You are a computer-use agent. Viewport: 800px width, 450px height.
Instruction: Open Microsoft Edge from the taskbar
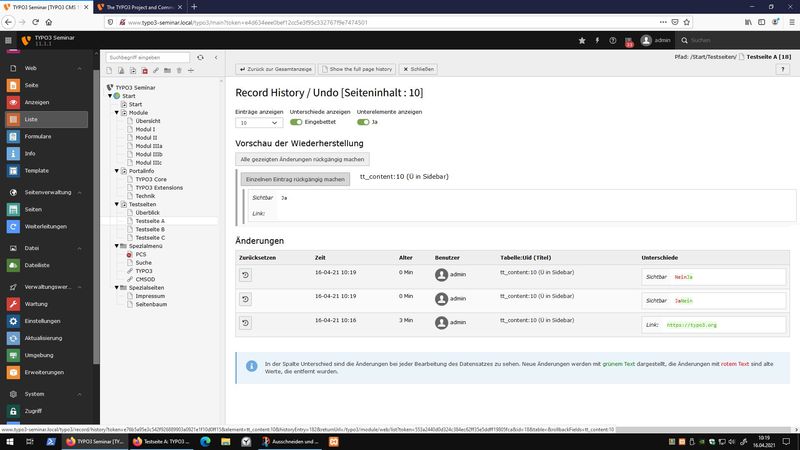pyautogui.click(x=205, y=442)
